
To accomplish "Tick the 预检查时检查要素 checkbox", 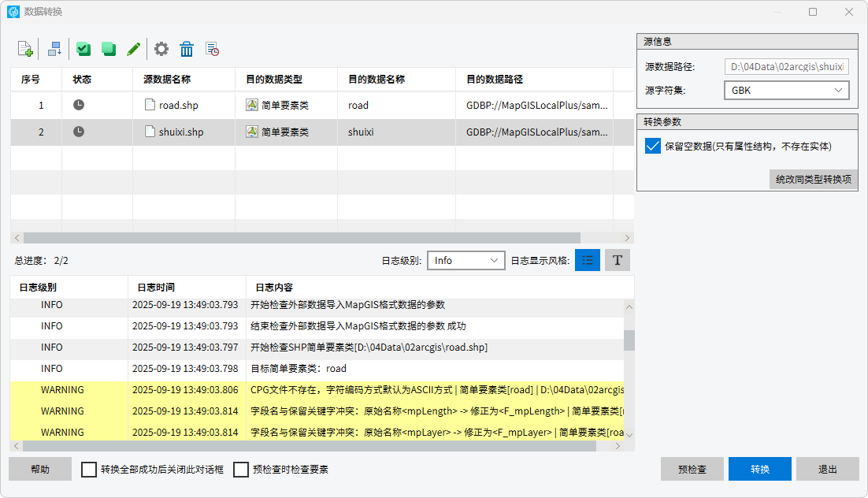I will click(x=241, y=470).
